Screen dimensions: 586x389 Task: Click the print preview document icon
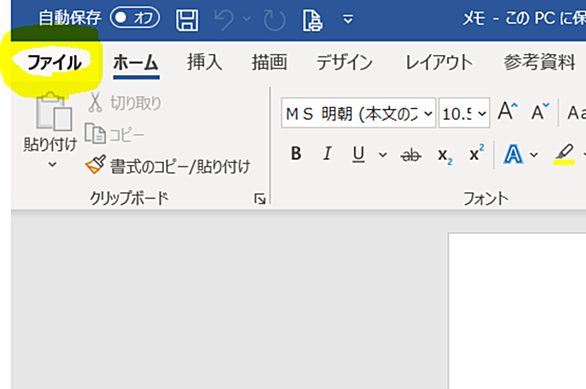coord(312,20)
